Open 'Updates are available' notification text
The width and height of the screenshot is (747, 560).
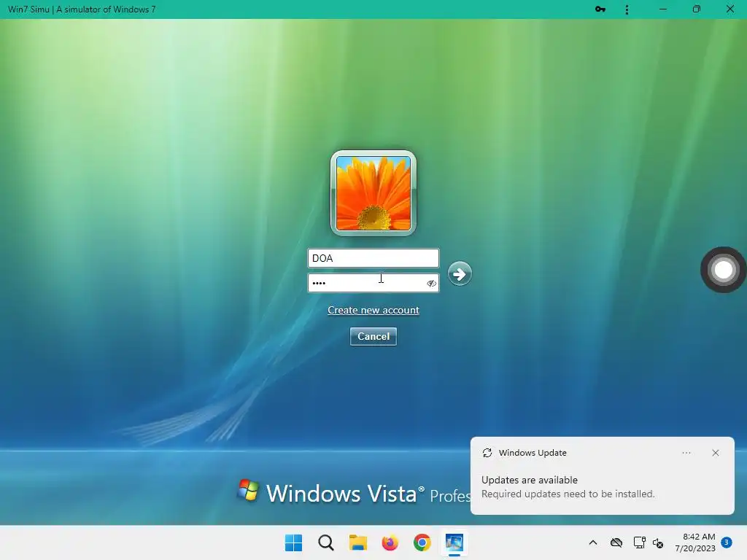click(530, 480)
